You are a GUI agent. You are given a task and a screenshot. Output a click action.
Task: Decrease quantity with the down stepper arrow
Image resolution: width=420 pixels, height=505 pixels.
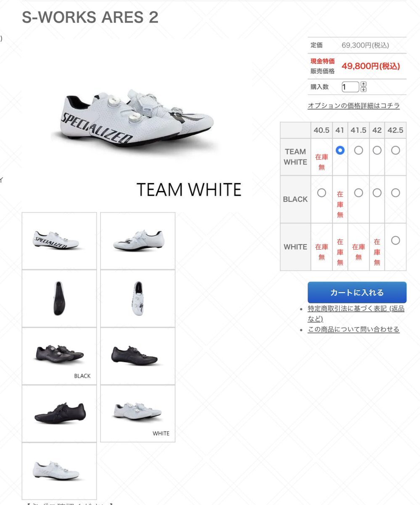coord(364,89)
